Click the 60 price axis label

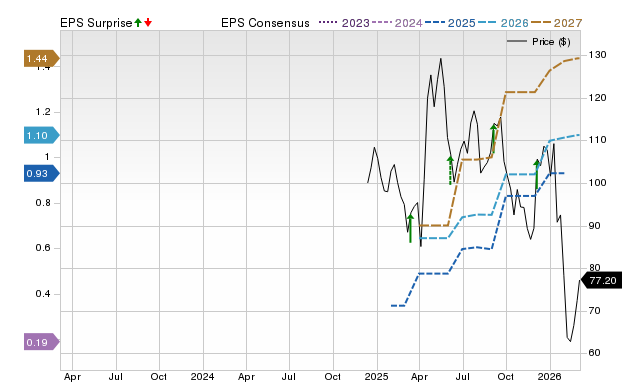594,353
